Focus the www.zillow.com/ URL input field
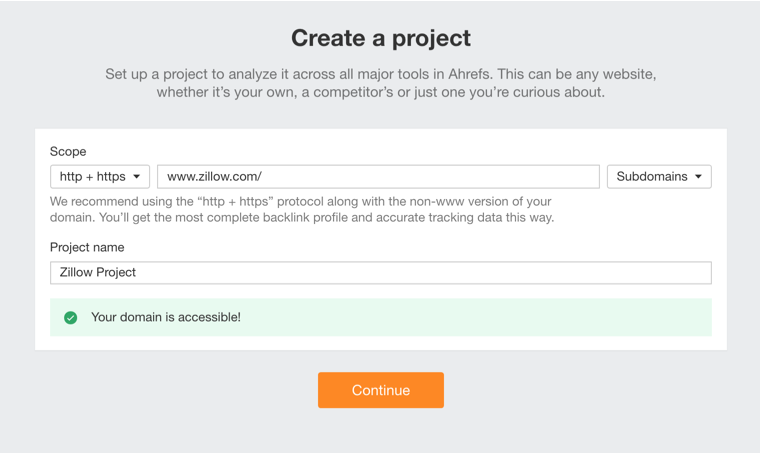This screenshot has height=453, width=760. (x=378, y=176)
